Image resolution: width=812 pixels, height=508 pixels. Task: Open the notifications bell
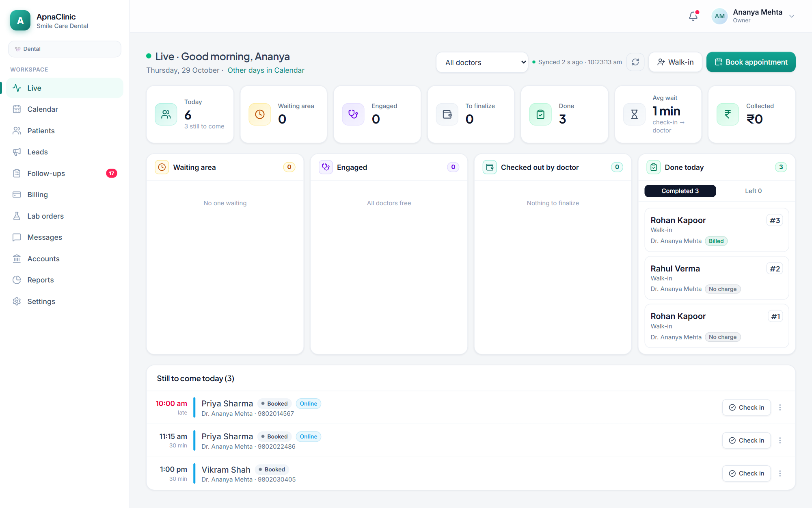[x=693, y=16]
